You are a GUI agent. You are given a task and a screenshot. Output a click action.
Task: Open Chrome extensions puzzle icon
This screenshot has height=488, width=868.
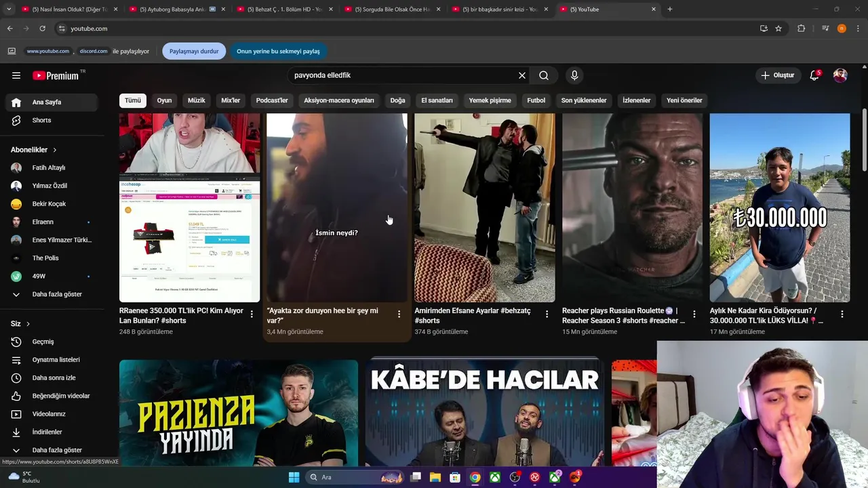pos(801,28)
